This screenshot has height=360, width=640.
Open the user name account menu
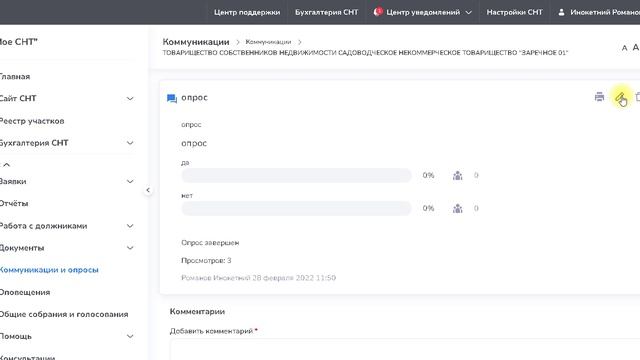click(x=605, y=12)
